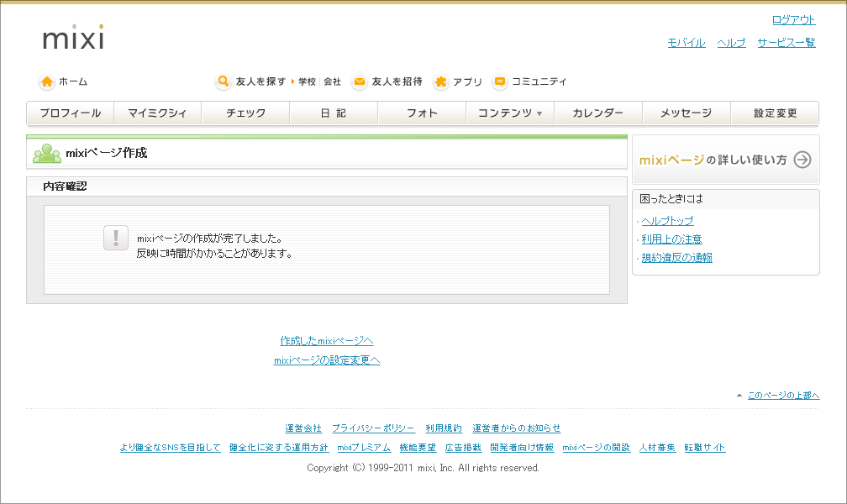Click the コミュニティ text link

tap(539, 81)
